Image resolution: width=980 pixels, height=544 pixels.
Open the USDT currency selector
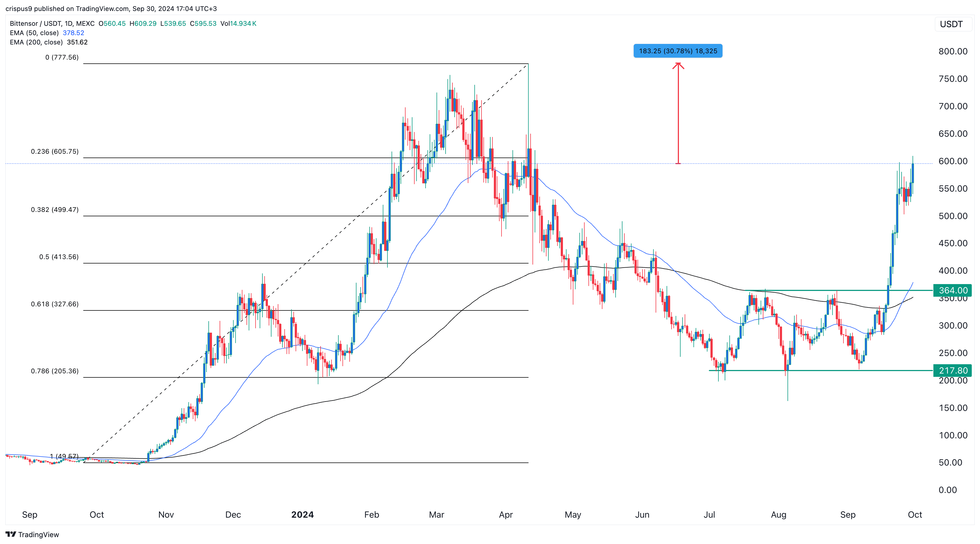[x=951, y=24]
